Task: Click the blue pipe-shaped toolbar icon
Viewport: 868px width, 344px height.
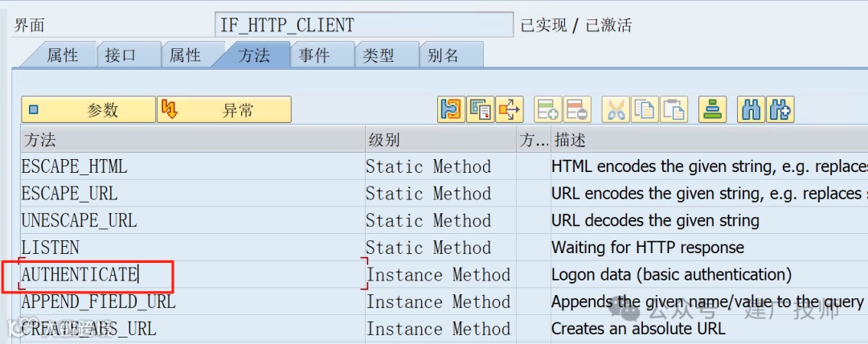Action: click(451, 109)
